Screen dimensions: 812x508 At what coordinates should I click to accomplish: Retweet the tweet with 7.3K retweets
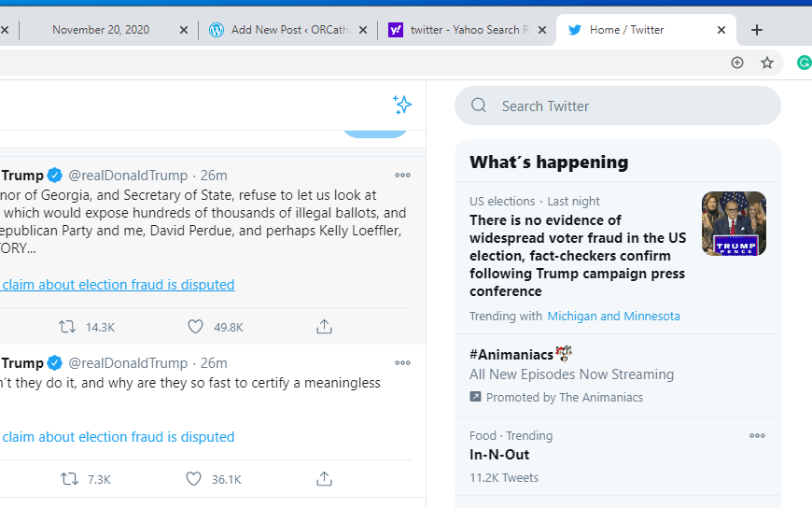click(x=68, y=479)
